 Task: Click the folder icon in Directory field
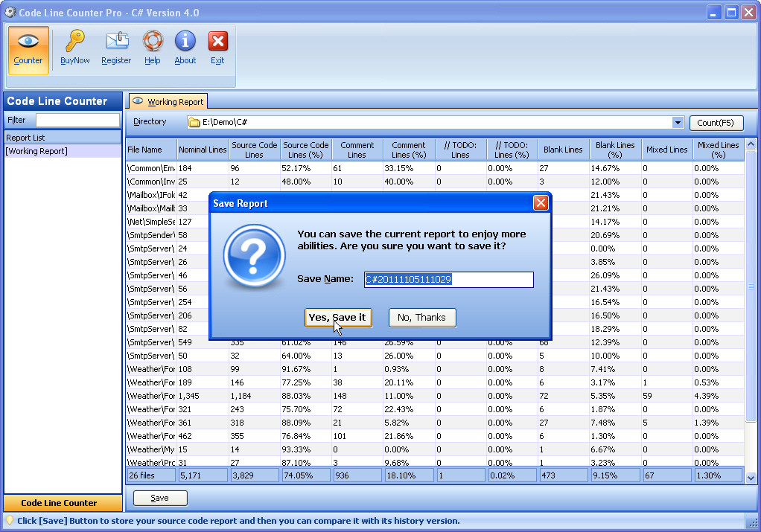click(x=194, y=122)
